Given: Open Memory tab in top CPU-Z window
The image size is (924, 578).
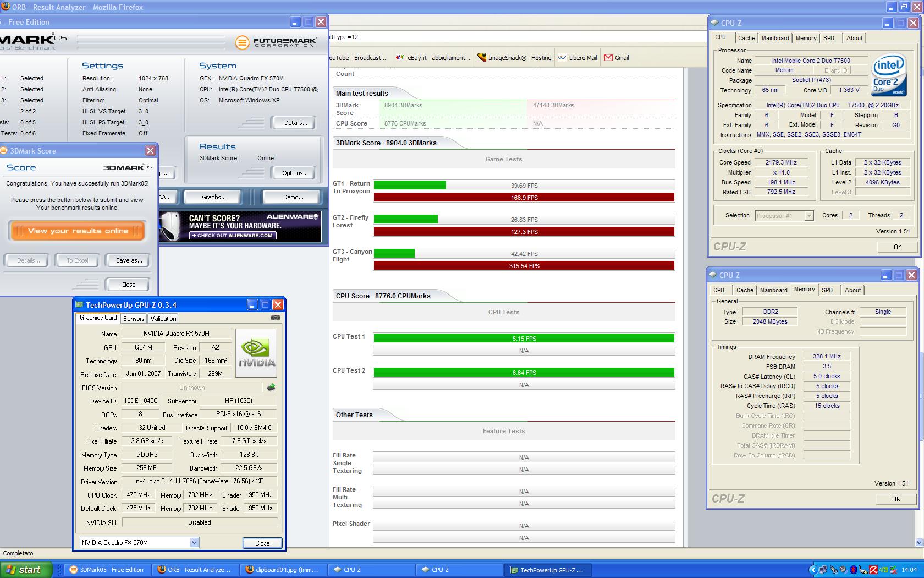Looking at the screenshot, I should [x=806, y=38].
